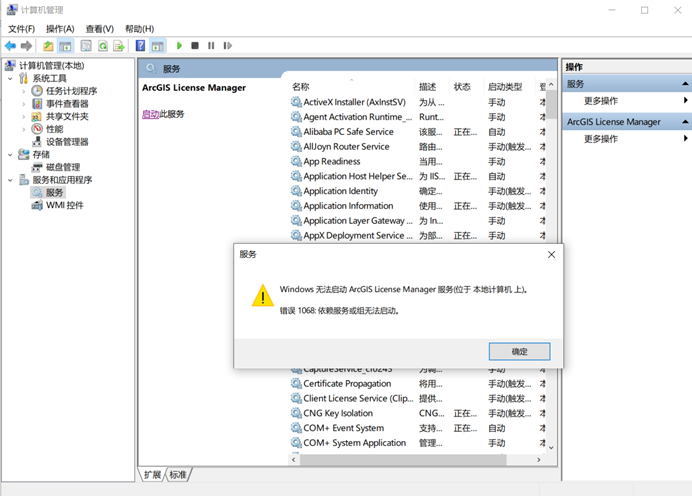692x496 pixels.
Task: Select WMI 控件 in the tree
Action: pyautogui.click(x=64, y=205)
